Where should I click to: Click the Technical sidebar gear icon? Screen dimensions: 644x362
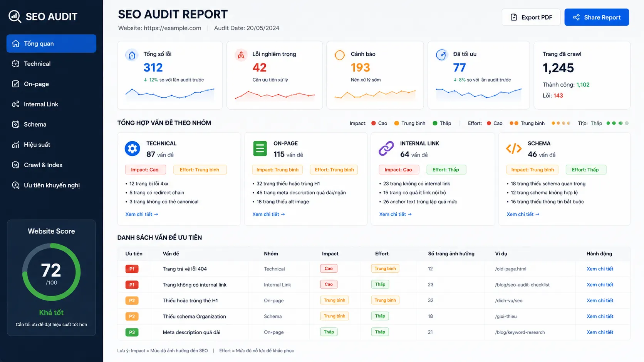click(16, 64)
